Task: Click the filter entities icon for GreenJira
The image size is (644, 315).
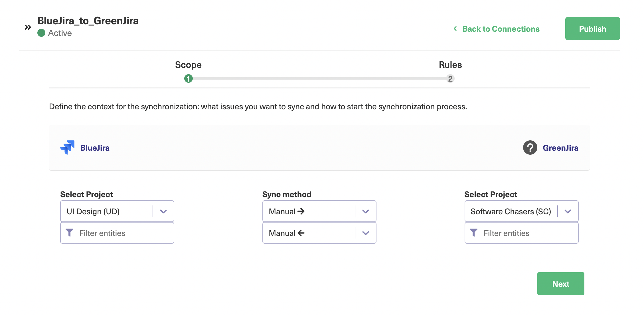Action: click(473, 233)
